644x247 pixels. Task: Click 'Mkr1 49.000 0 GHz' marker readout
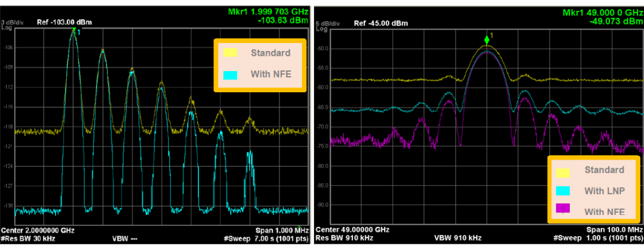[603, 13]
